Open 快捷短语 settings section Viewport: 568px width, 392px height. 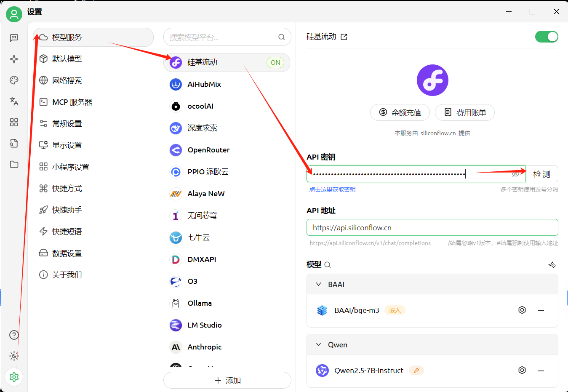pyautogui.click(x=93, y=231)
